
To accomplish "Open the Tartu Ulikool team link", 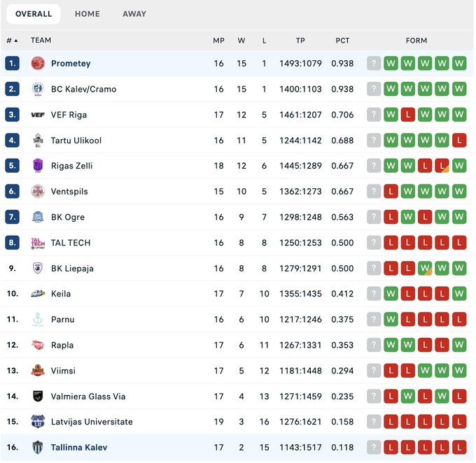I will 76,141.
